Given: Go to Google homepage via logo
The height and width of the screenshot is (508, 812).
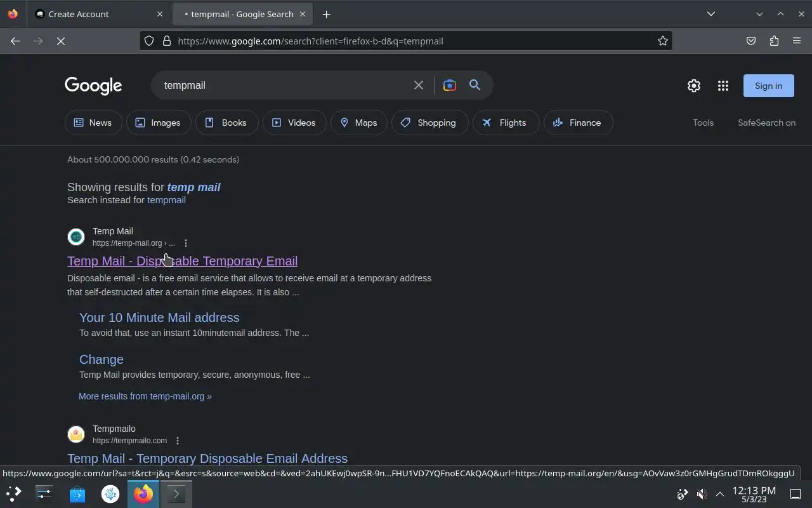Looking at the screenshot, I should (93, 86).
